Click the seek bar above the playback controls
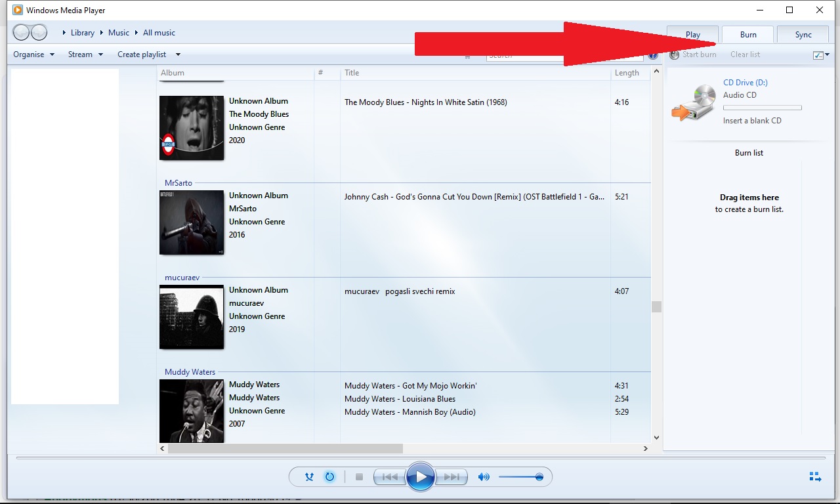840x504 pixels. 419,457
